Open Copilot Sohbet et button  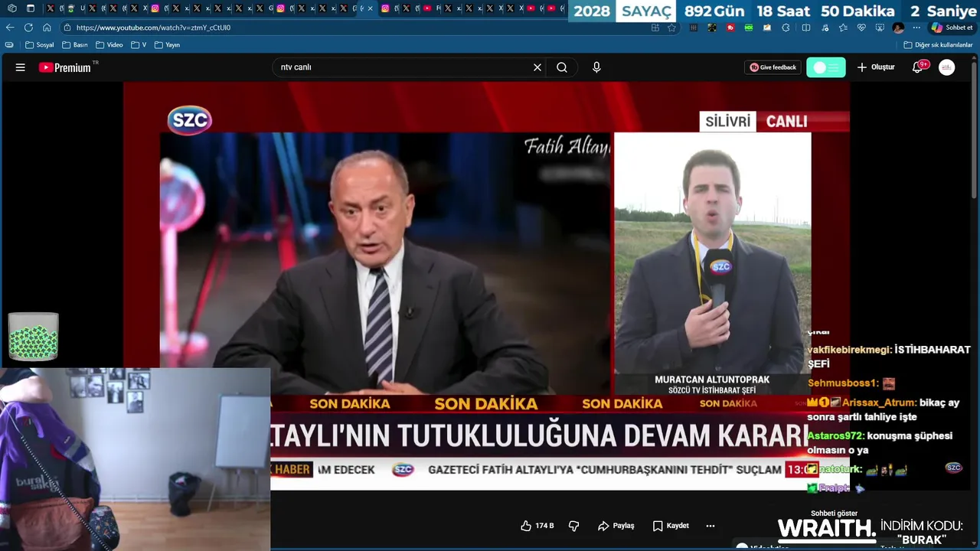click(952, 28)
